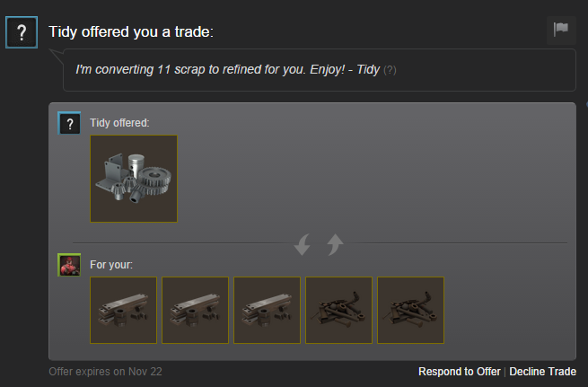Select the first Reclaimed Metal item
Viewport: 588px width, 387px height.
coord(123,310)
